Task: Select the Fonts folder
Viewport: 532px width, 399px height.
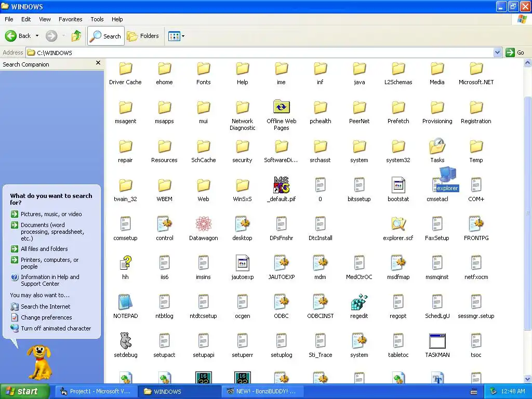Action: point(203,68)
